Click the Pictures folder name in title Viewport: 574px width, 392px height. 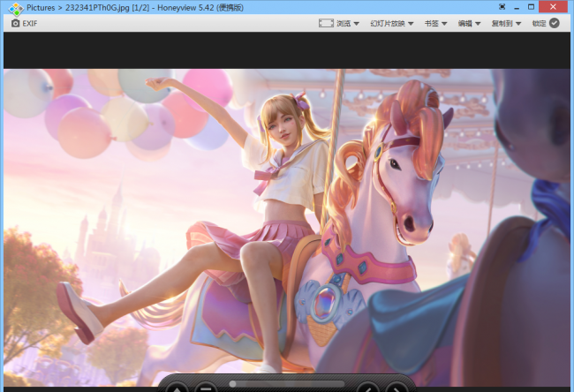coord(41,8)
